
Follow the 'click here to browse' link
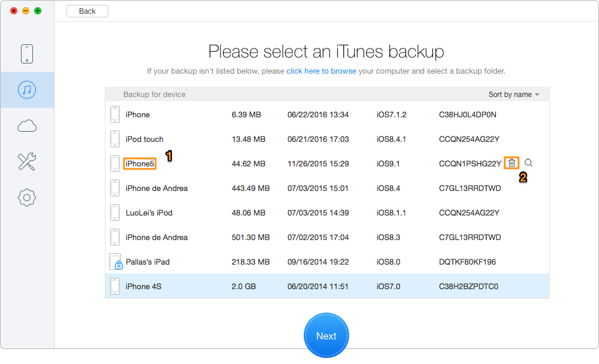[321, 71]
